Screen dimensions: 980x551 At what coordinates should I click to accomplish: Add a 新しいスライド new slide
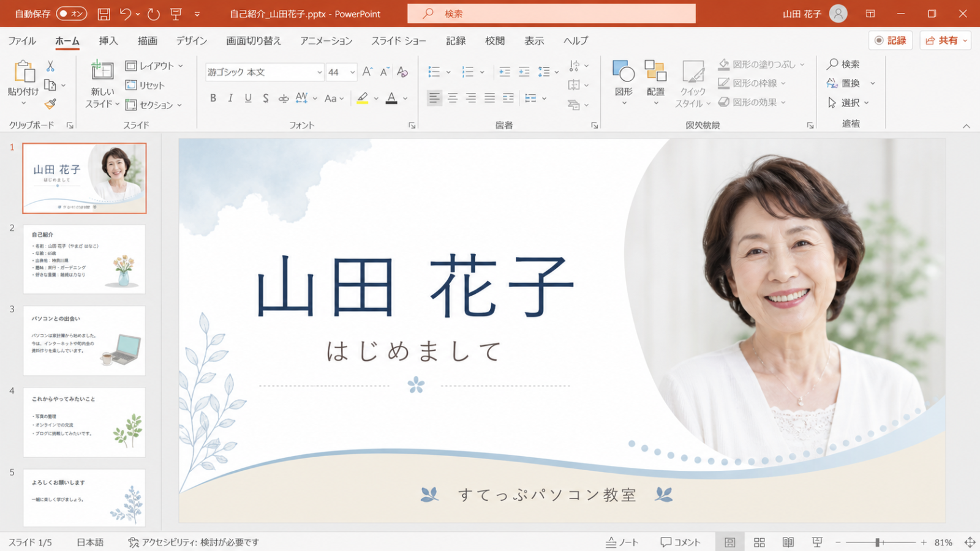[x=102, y=84]
